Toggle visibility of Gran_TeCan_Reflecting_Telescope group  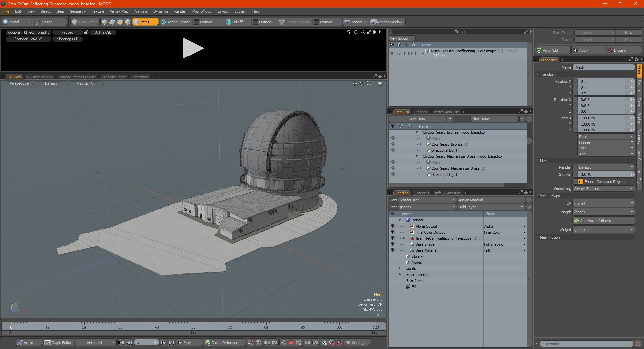pos(392,53)
